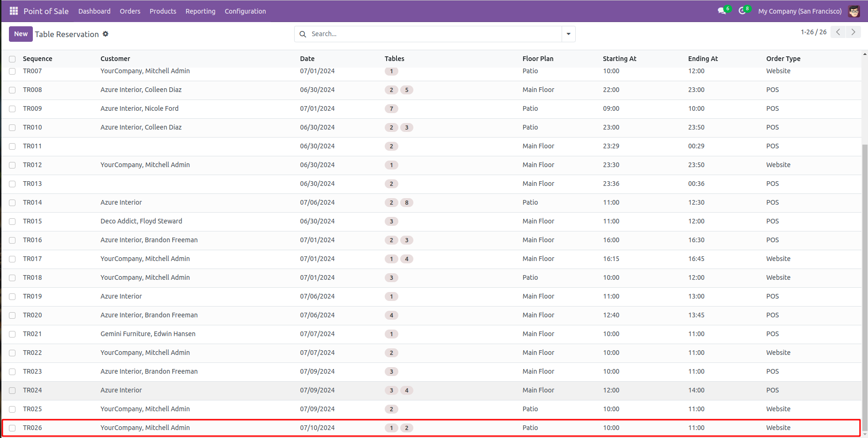Click the vertical scrollbar thumb
Screen dimensions: 868x438
[865, 282]
